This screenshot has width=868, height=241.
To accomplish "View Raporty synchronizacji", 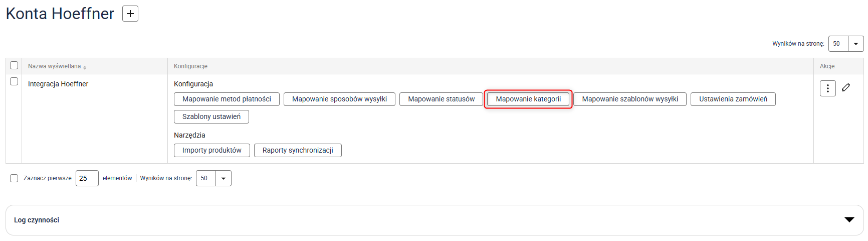I will pos(298,150).
